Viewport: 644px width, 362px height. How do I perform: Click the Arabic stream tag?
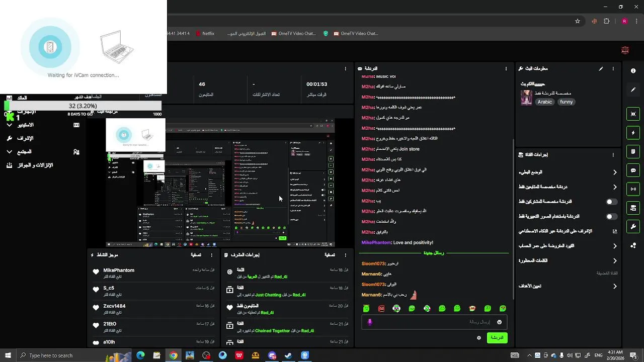(x=545, y=102)
